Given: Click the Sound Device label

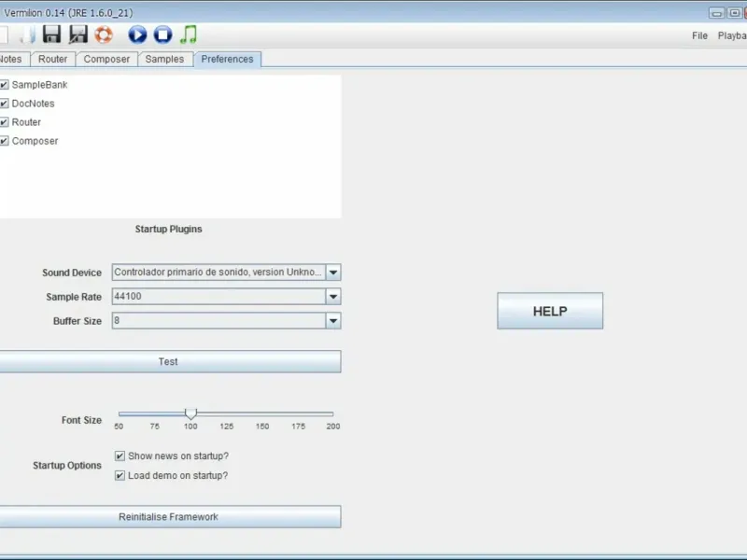Looking at the screenshot, I should pos(72,273).
